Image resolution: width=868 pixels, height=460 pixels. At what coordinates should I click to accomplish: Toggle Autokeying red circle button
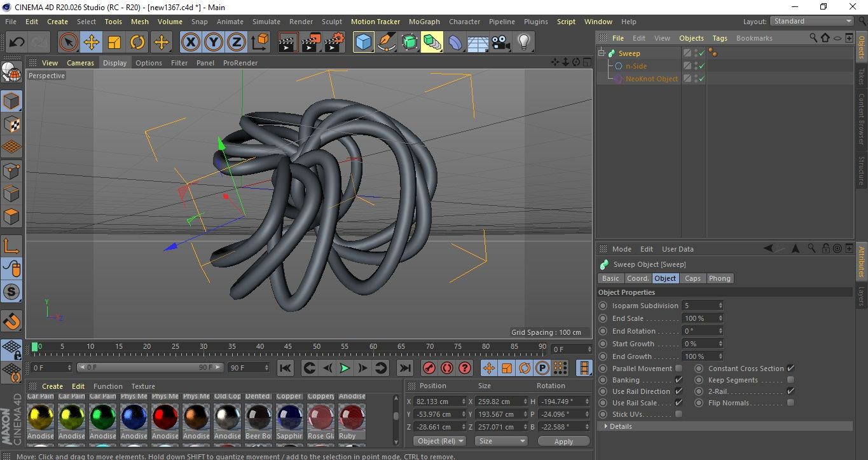[x=447, y=368]
